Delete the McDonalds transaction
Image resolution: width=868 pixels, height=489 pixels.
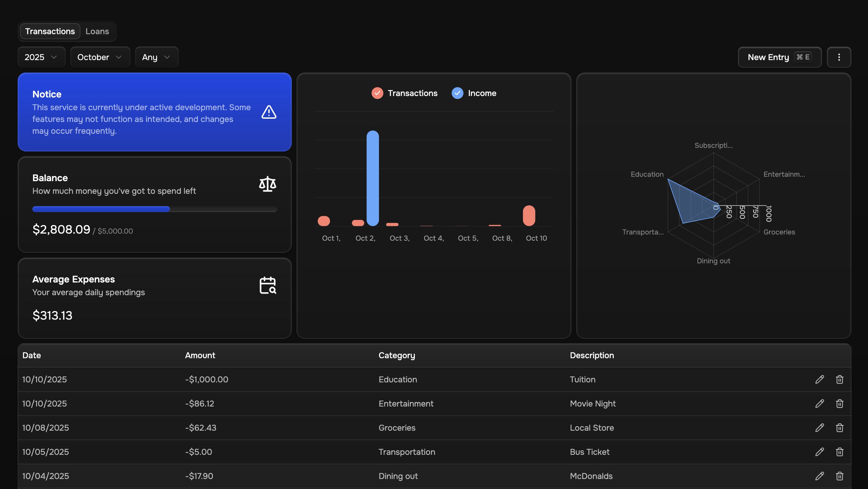point(839,476)
